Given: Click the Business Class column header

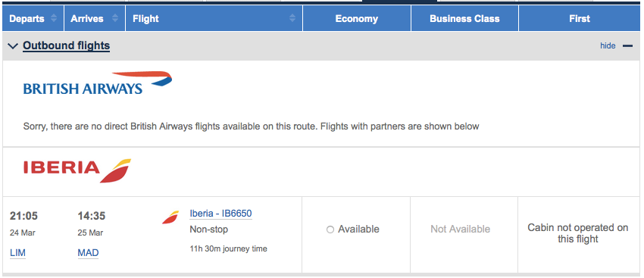Looking at the screenshot, I should 464,18.
